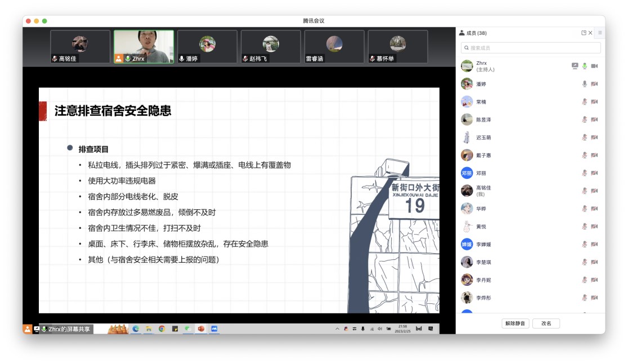Screen dimensions: 628x364
Task: Click the control sliders icon in the menu bar tray
Action: pos(355,329)
